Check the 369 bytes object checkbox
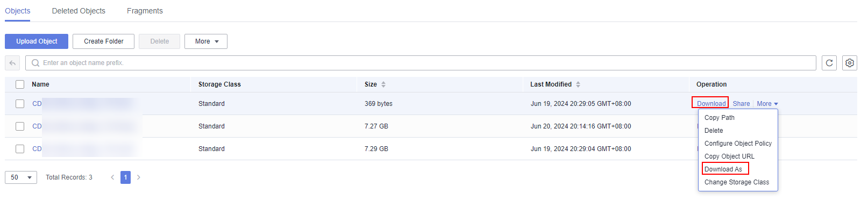868x200 pixels. tap(20, 104)
